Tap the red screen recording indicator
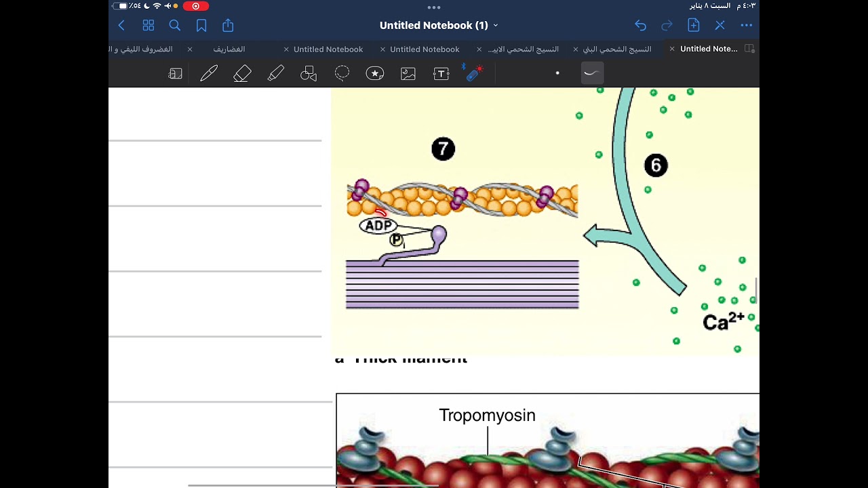 click(196, 6)
